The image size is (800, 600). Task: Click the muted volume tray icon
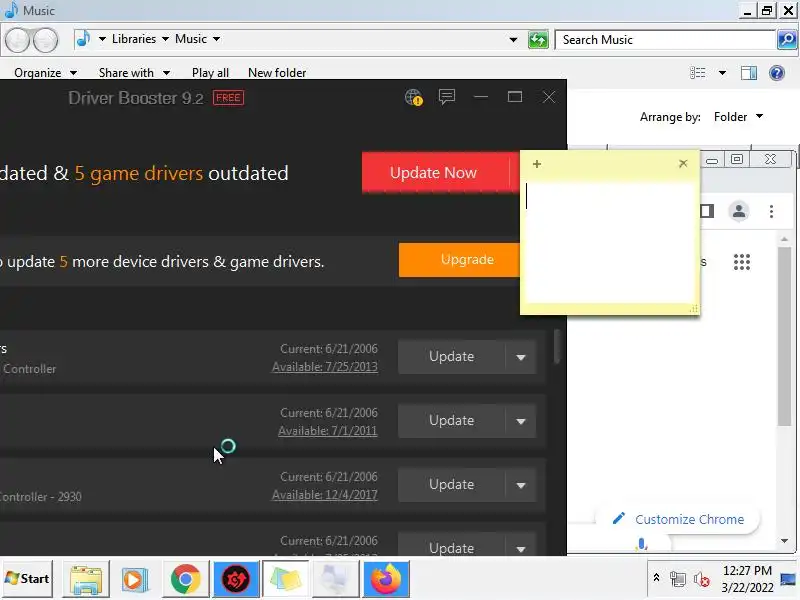(x=702, y=580)
